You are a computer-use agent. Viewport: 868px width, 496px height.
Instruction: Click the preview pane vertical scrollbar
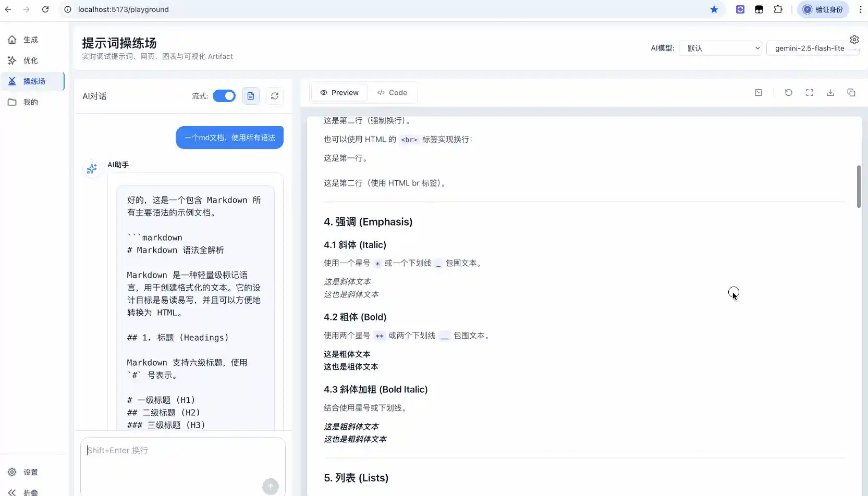click(859, 187)
